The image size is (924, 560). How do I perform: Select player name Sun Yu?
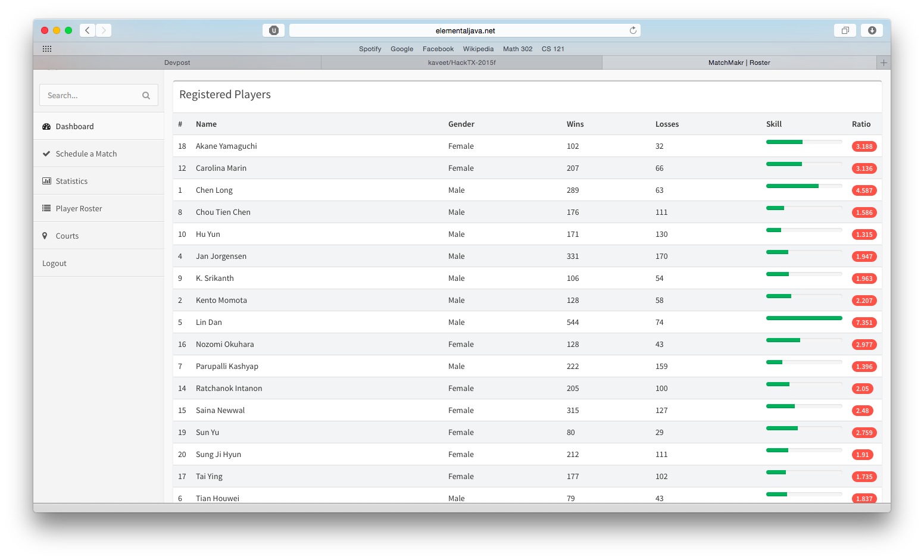click(x=207, y=432)
